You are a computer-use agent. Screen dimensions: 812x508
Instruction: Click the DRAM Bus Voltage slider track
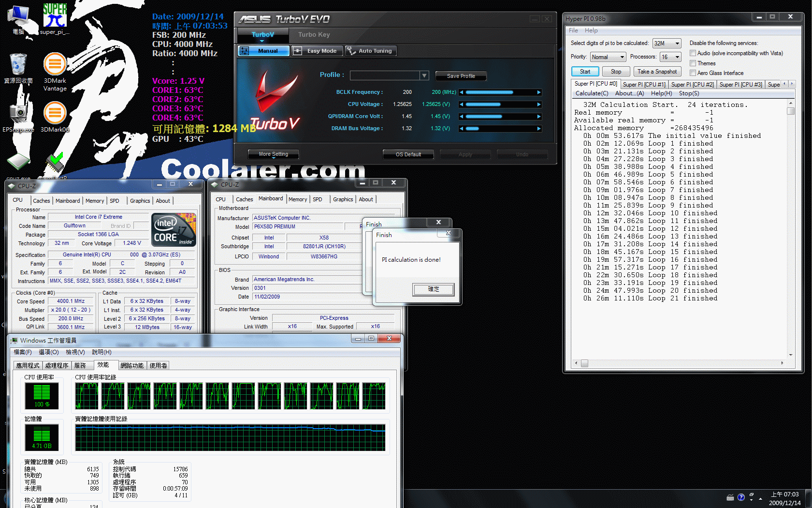(500, 129)
